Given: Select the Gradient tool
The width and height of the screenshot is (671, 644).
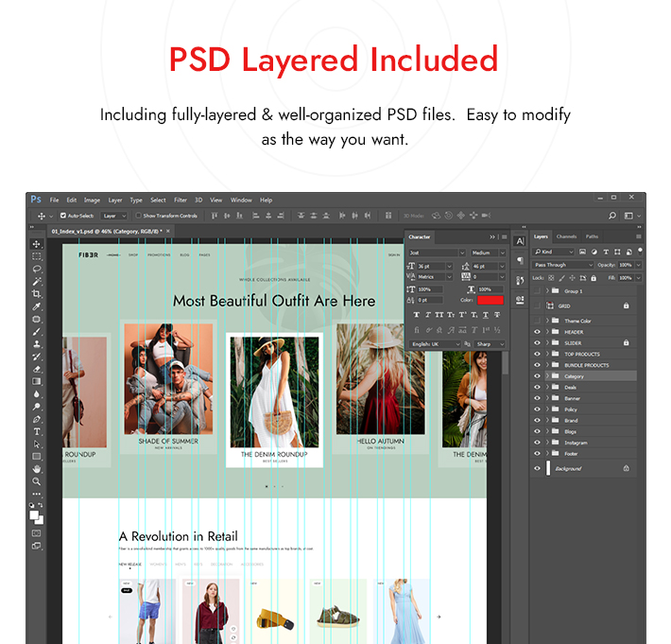Looking at the screenshot, I should 37,381.
